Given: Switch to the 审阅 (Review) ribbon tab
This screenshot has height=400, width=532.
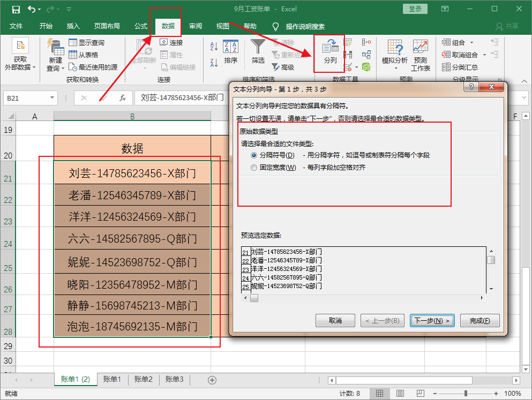Looking at the screenshot, I should click(196, 26).
